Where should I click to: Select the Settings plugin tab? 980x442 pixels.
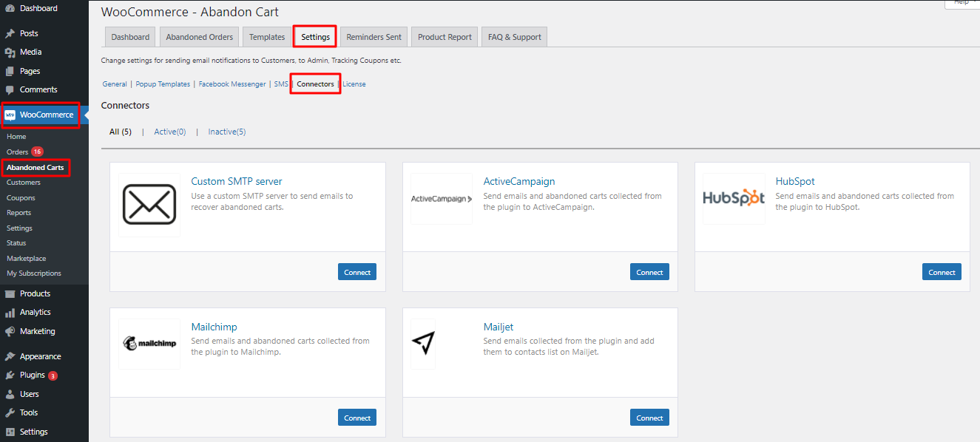click(316, 37)
